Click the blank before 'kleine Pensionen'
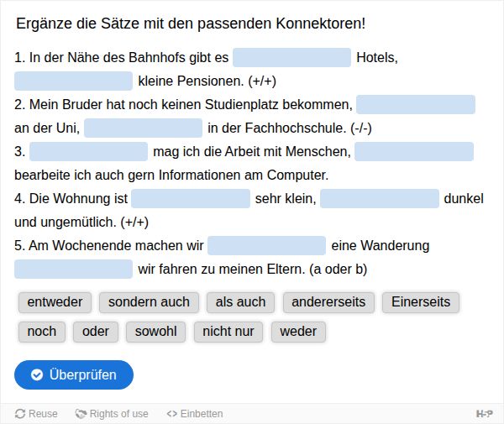Image resolution: width=504 pixels, height=424 pixels. (x=73, y=81)
